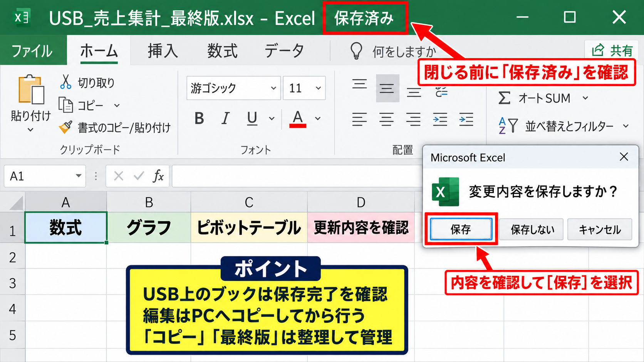Click the formula bar enter checkmark icon
This screenshot has width=644, height=362.
tap(139, 176)
